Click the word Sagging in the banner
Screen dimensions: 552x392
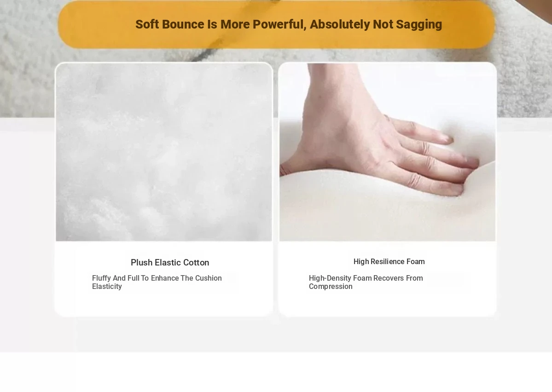[419, 24]
